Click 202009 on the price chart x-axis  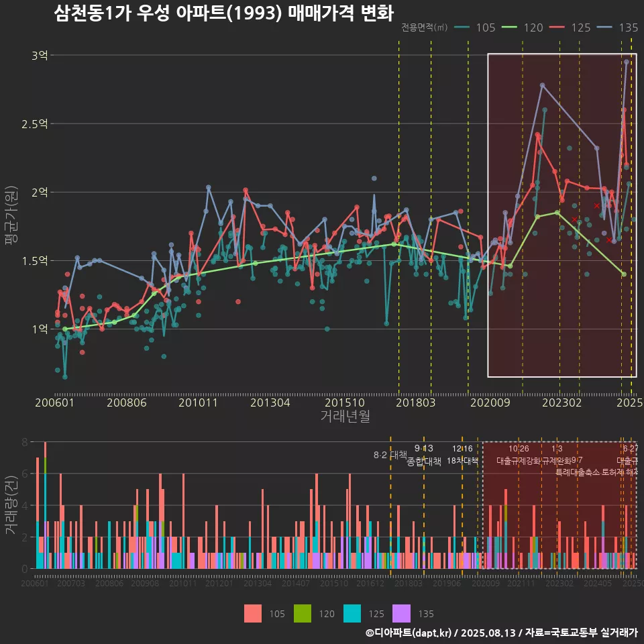(x=490, y=402)
